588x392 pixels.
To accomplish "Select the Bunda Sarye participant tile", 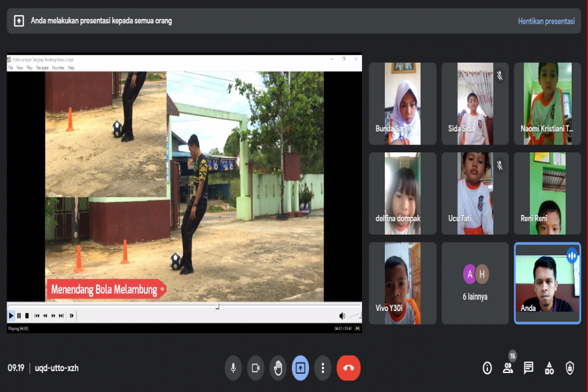I will [x=402, y=103].
